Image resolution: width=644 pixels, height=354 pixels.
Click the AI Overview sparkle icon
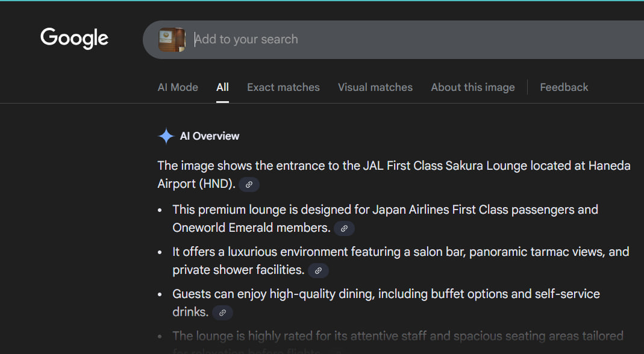click(x=166, y=136)
